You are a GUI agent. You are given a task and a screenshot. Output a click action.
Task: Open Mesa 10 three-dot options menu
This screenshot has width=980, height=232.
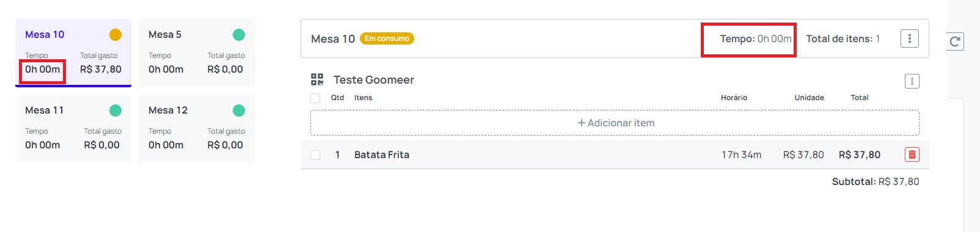(x=909, y=38)
